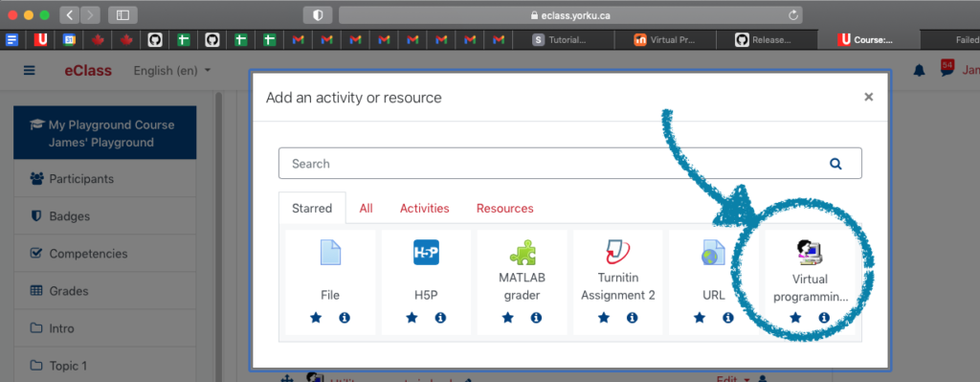Switch to the Activities tab

click(424, 208)
